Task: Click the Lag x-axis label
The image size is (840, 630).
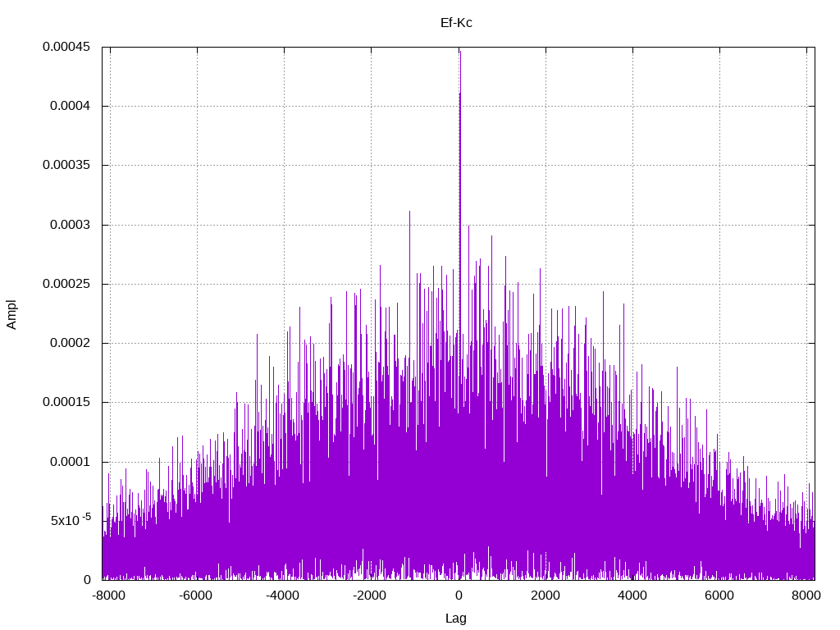Action: point(456,619)
